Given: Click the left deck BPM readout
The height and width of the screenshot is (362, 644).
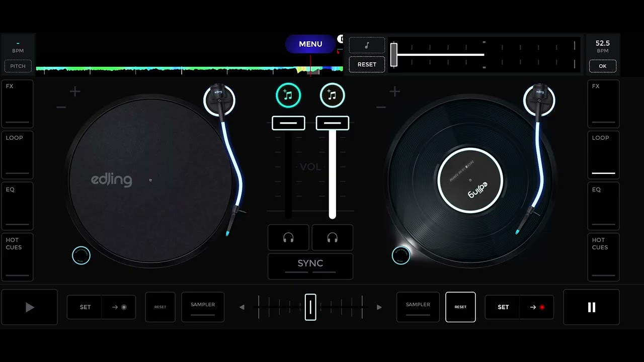Looking at the screenshot, I should (18, 47).
